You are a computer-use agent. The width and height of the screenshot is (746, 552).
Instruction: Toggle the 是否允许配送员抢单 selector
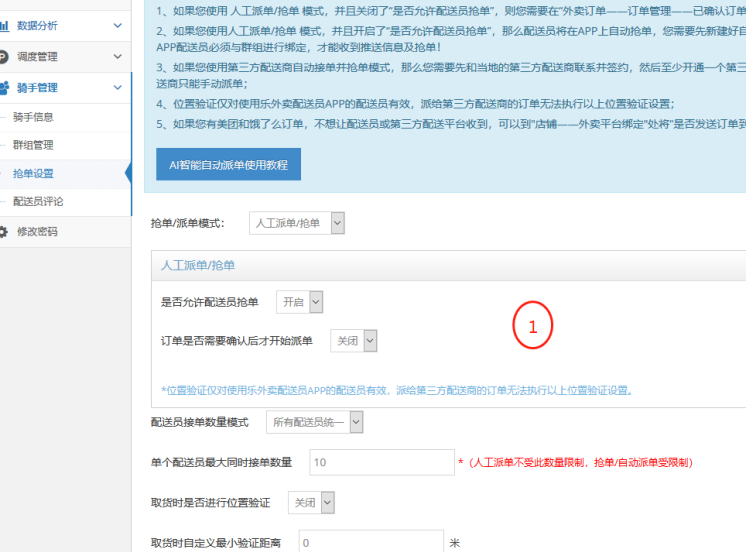click(300, 301)
